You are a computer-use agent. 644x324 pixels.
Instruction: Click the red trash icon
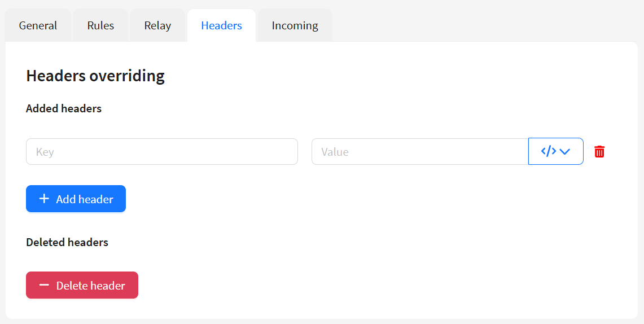pos(599,151)
